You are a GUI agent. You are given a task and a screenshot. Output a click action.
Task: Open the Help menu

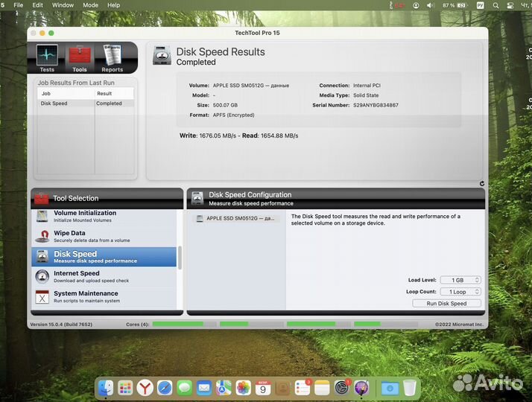coord(114,5)
